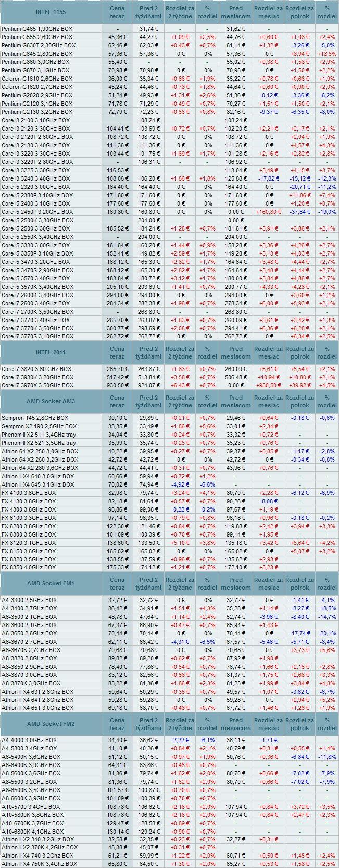The image size is (339, 868).
Task: Click the -18,5% value in A4-3400 row
Action: [x=327, y=608]
